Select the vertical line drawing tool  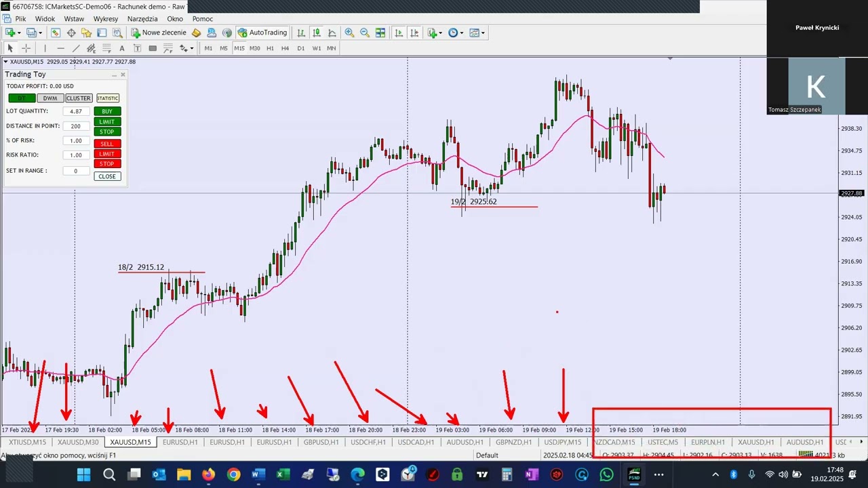45,48
